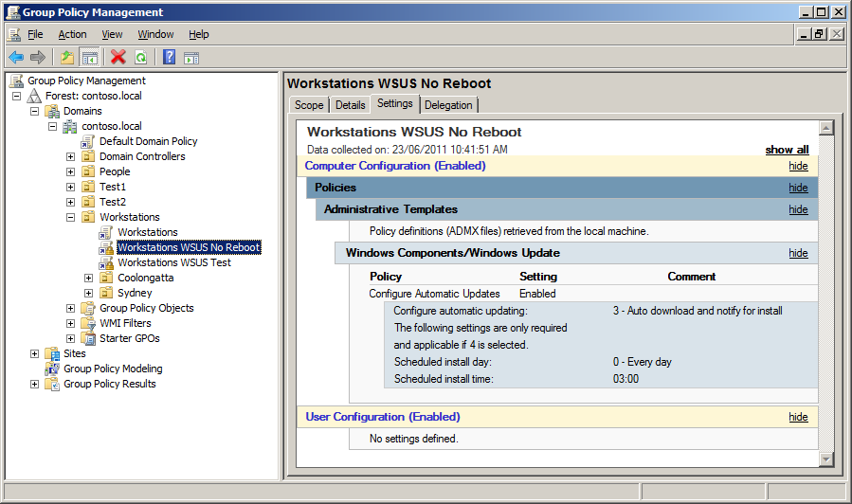Click the 'show all' link
This screenshot has height=504, width=852.
787,150
